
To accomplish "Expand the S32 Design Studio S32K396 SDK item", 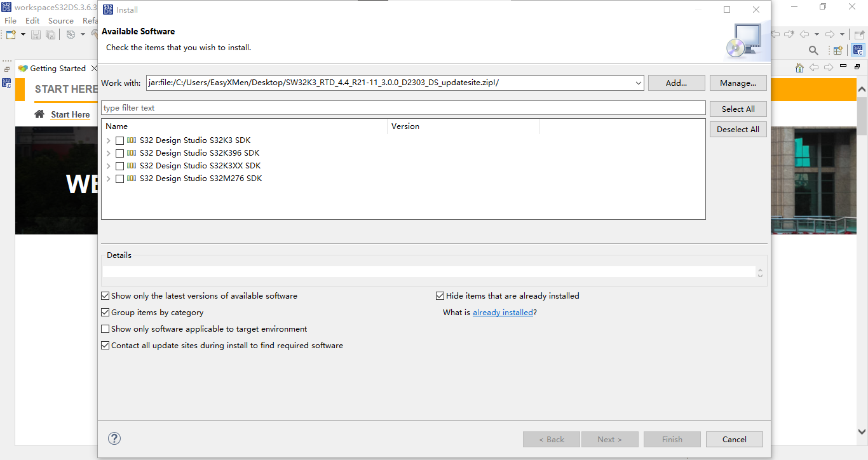I will (x=109, y=154).
